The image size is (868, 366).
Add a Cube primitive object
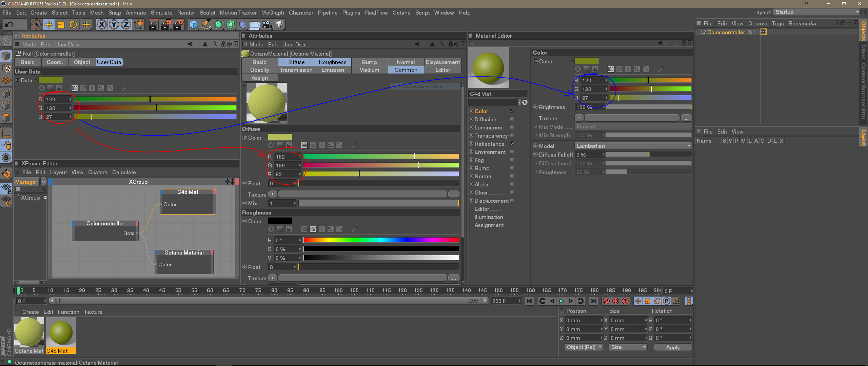(x=194, y=24)
